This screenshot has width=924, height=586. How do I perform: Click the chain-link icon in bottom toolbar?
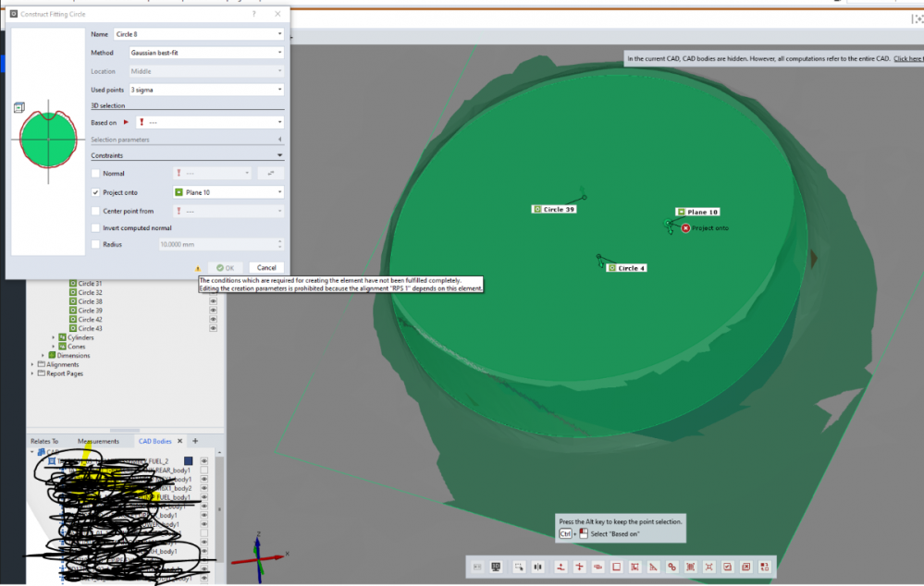click(671, 567)
